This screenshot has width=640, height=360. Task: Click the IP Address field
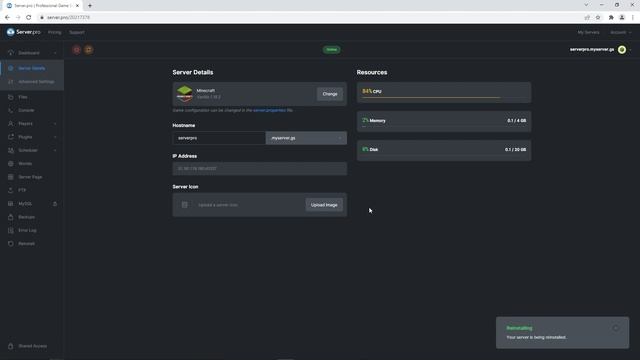[x=260, y=169]
